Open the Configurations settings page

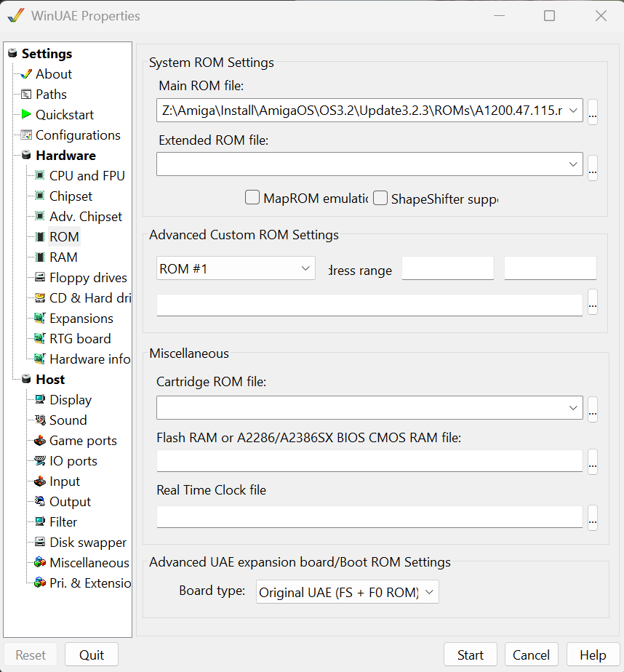78,135
